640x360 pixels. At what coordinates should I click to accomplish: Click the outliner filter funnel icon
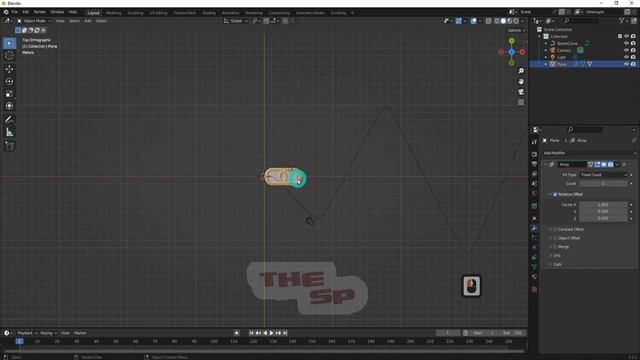(x=622, y=21)
